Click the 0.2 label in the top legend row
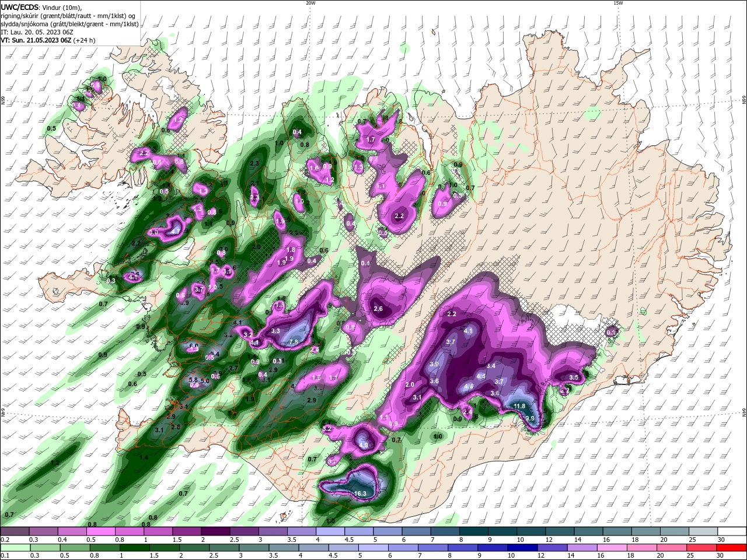The height and width of the screenshot is (560, 747). click(5, 540)
